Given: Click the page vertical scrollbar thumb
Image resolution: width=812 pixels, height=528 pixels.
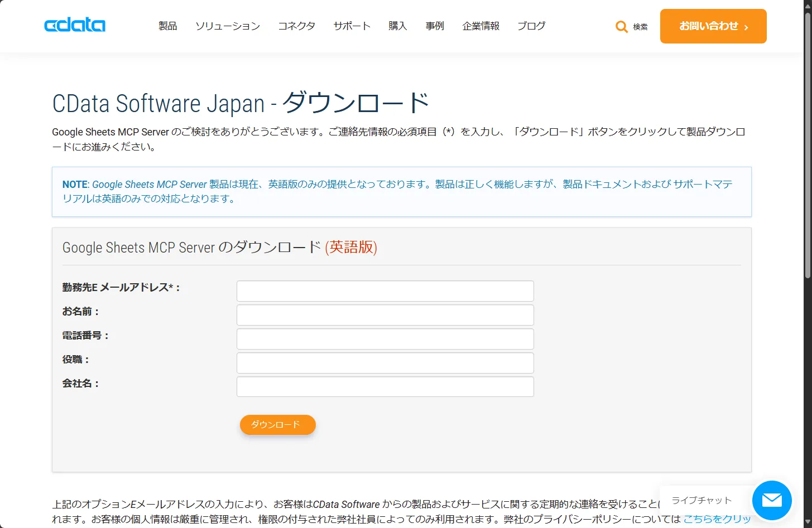Looking at the screenshot, I should [808, 145].
